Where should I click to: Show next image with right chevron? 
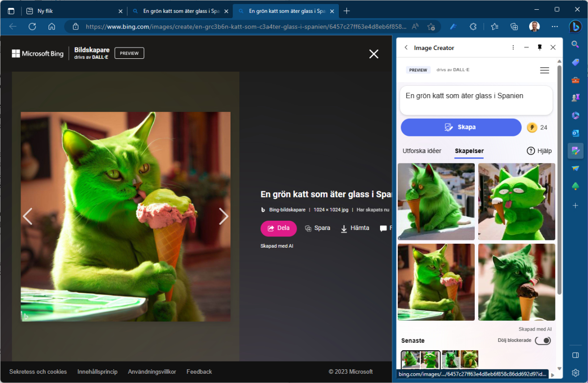point(224,216)
